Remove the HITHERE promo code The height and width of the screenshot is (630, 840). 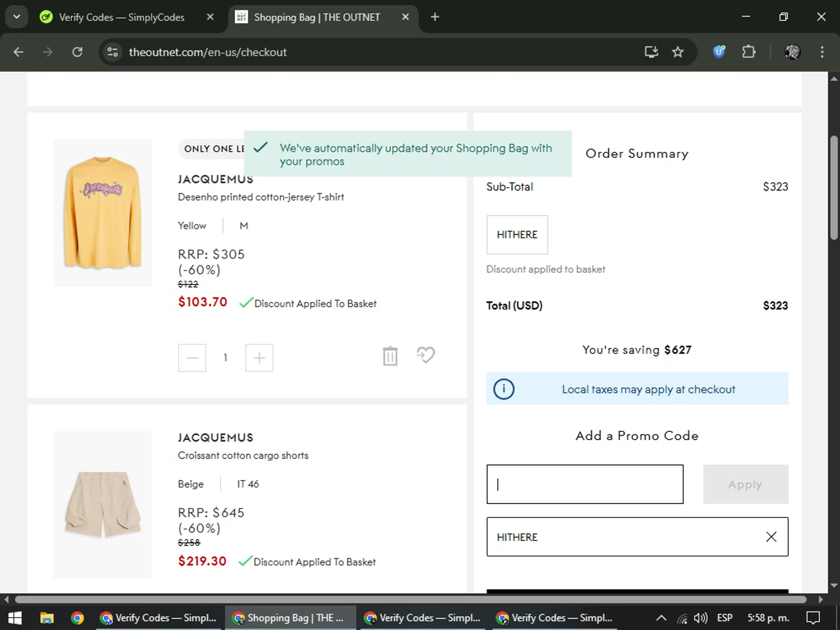coord(771,537)
